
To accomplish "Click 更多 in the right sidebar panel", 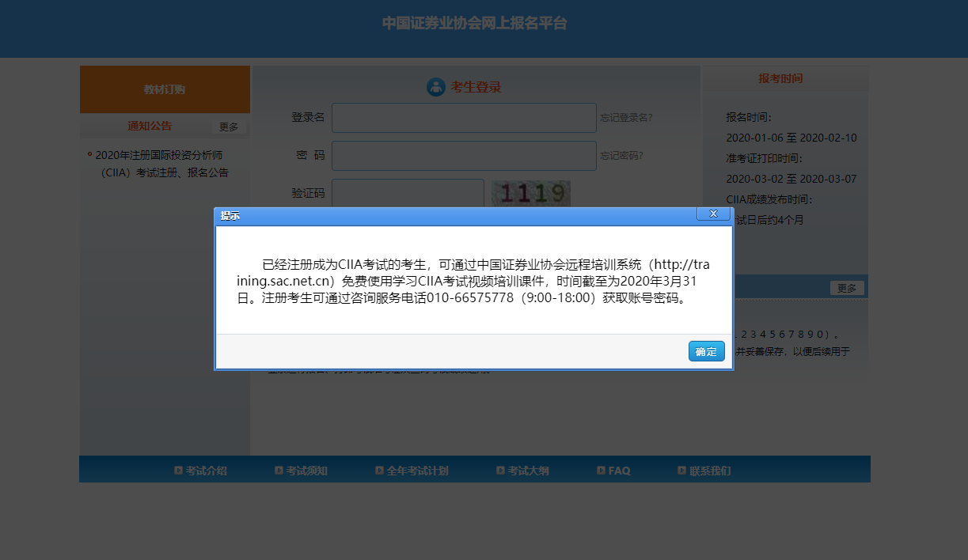I will (x=847, y=287).
